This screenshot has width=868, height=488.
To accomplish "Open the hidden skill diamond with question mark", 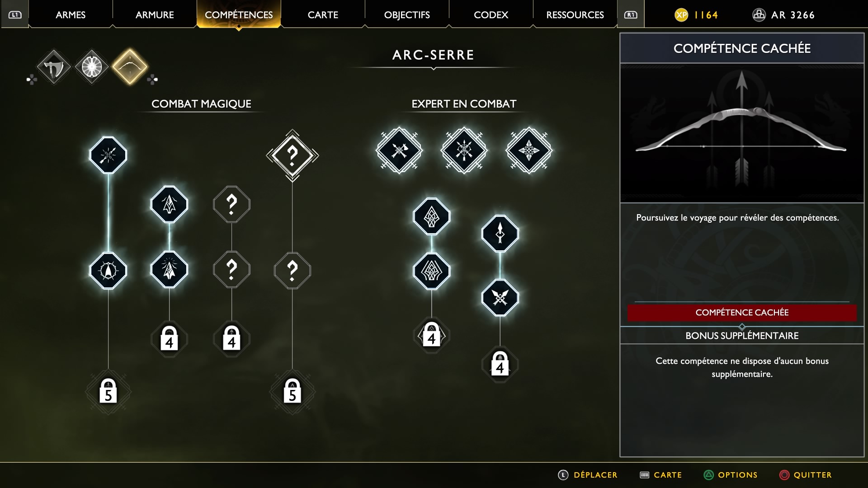I will pyautogui.click(x=292, y=155).
